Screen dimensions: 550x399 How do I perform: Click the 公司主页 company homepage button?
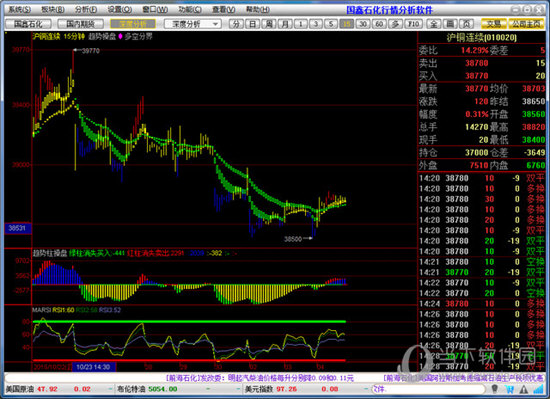(x=526, y=24)
